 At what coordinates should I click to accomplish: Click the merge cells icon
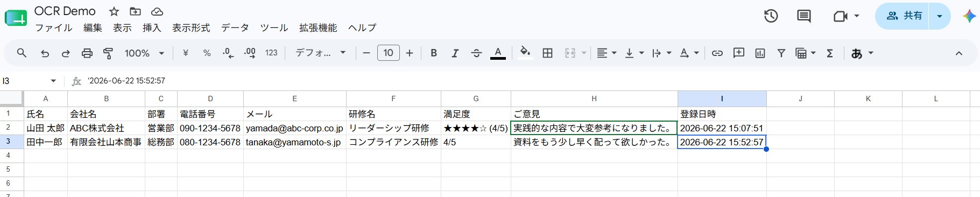pos(570,53)
